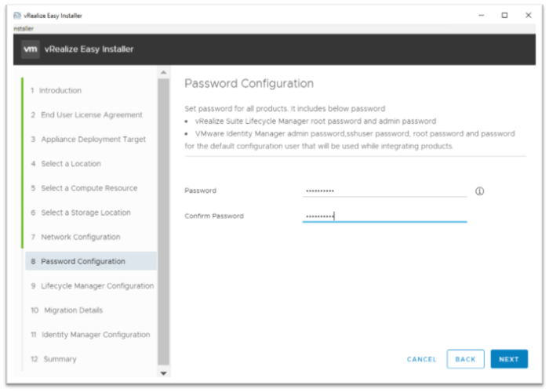Click the password info icon

tap(480, 191)
